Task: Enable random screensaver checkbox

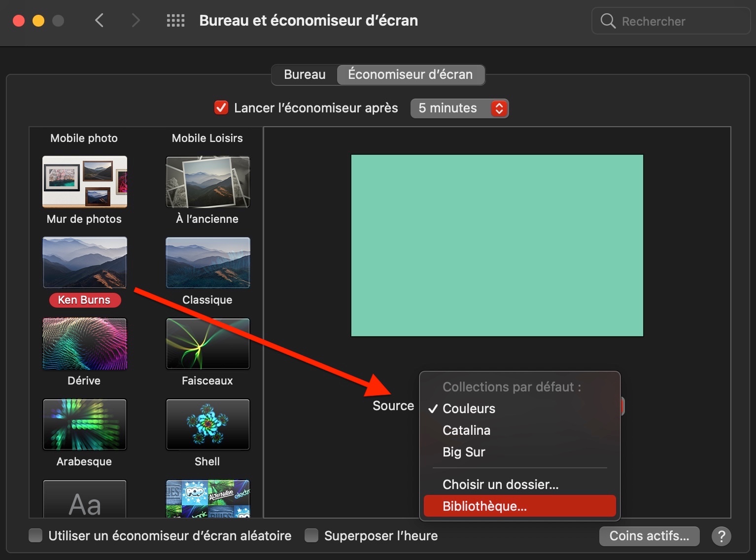Action: pyautogui.click(x=35, y=535)
